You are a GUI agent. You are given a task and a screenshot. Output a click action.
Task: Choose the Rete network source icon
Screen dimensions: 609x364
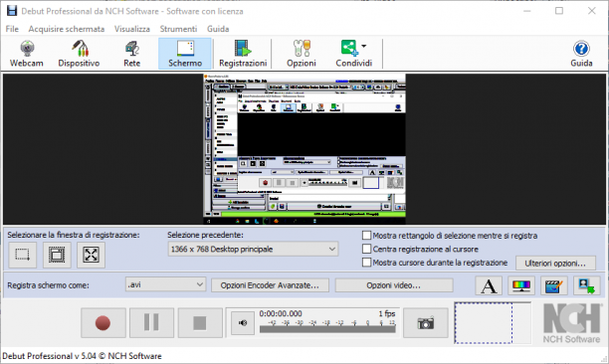tap(132, 54)
